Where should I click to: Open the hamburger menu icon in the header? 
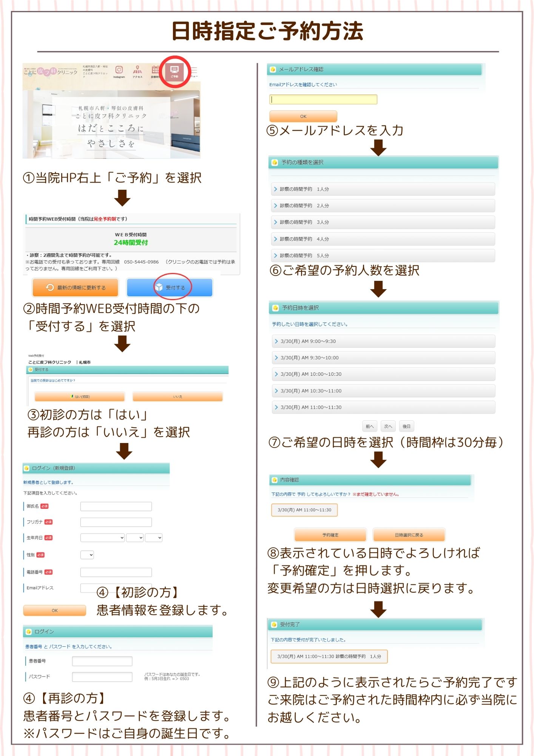point(194,71)
